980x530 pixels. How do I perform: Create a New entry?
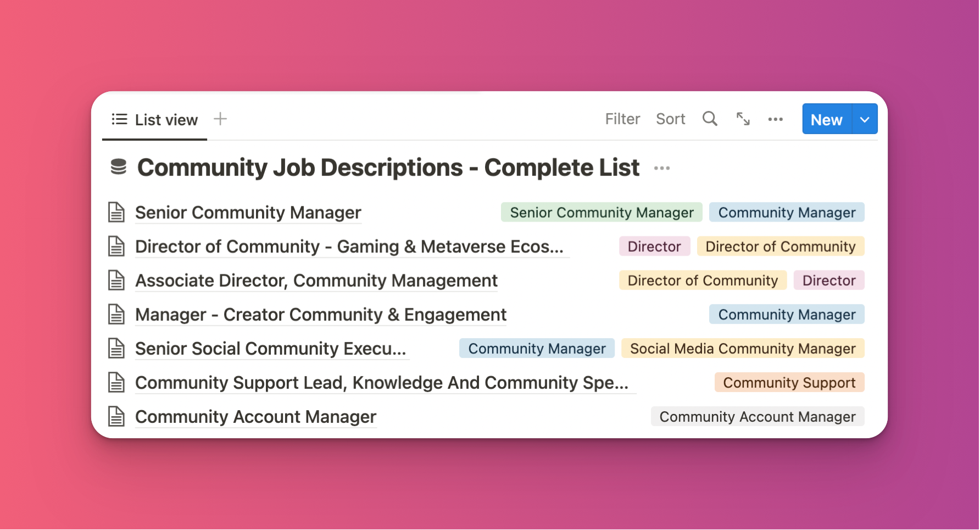[x=827, y=119]
